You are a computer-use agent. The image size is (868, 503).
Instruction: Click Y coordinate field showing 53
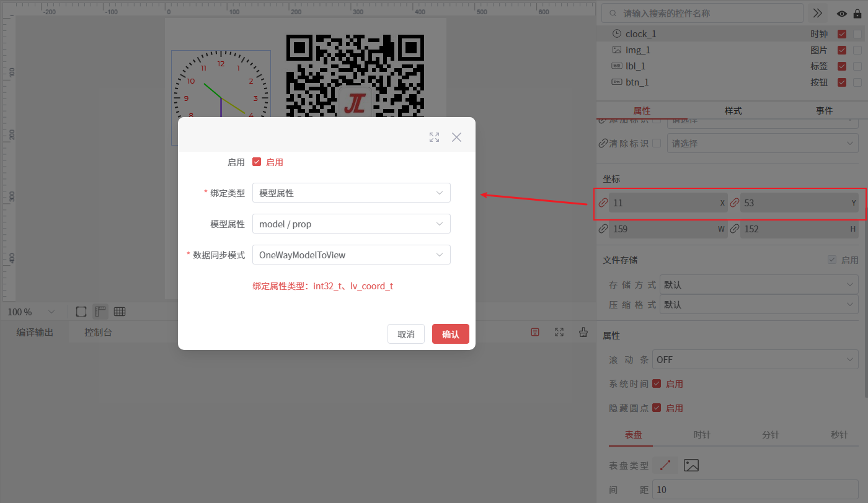click(800, 203)
